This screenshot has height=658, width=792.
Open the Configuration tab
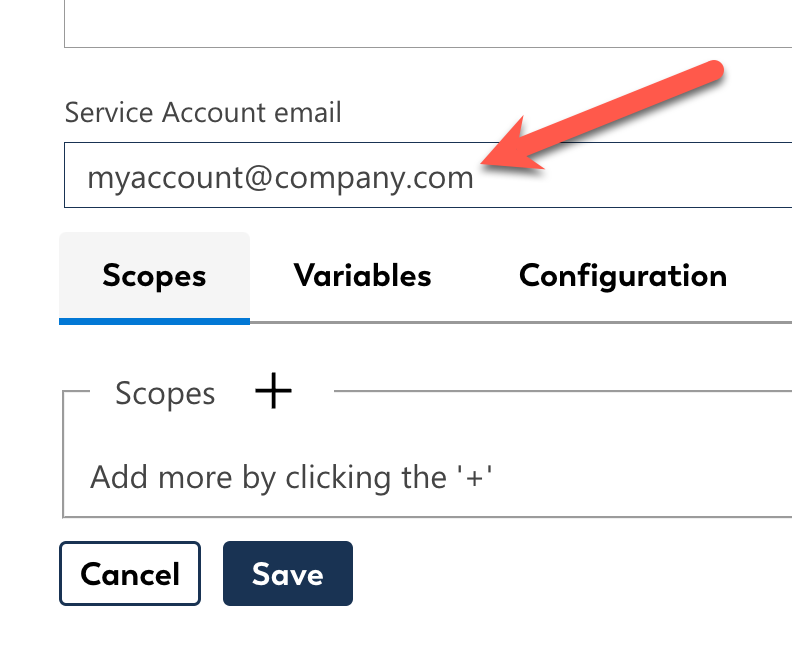pyautogui.click(x=622, y=276)
